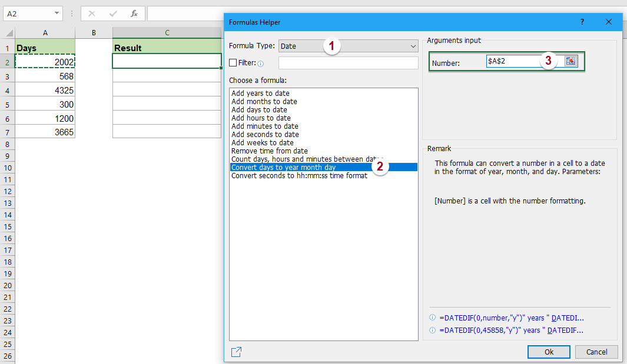Click the X cancel icon in formula bar
Screen dimensions: 627x364
click(x=92, y=13)
